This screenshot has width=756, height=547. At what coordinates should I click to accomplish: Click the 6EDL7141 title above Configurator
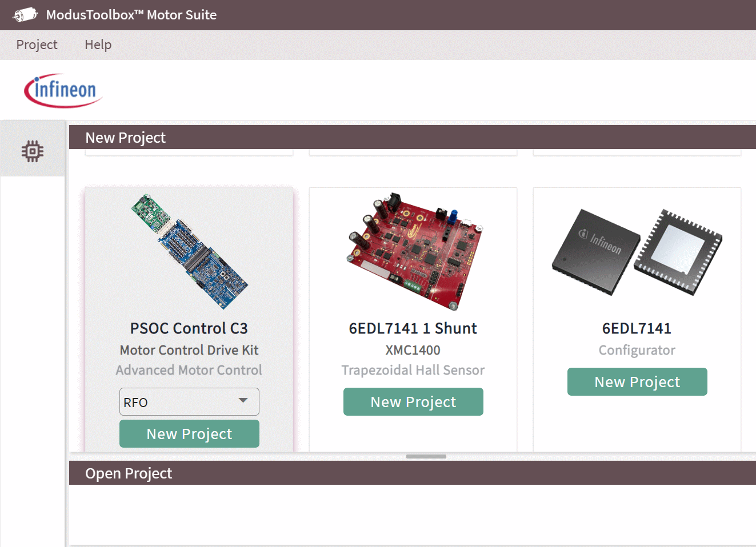(637, 328)
